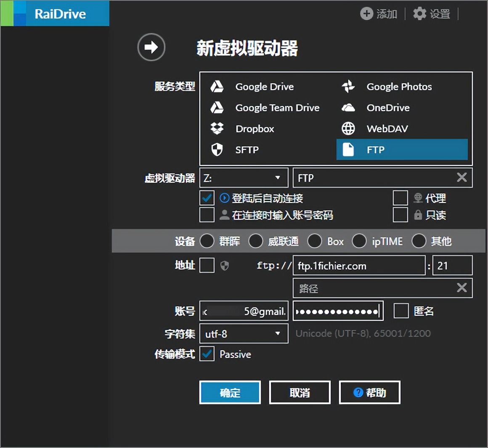Choose OneDrive as the service type
Image resolution: width=488 pixels, height=448 pixels.
point(402,107)
